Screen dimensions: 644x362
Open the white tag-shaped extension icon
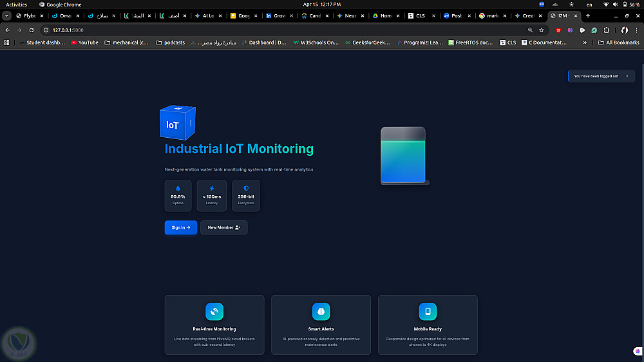click(x=582, y=30)
